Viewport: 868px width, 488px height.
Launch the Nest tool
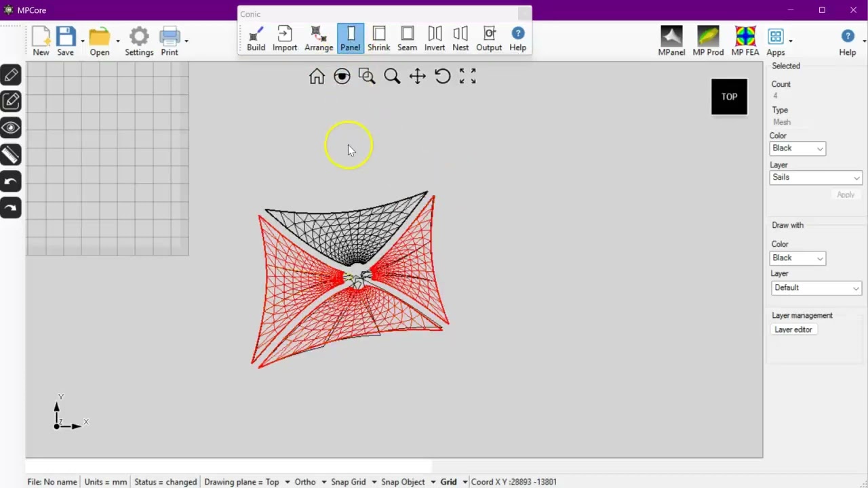pyautogui.click(x=460, y=39)
